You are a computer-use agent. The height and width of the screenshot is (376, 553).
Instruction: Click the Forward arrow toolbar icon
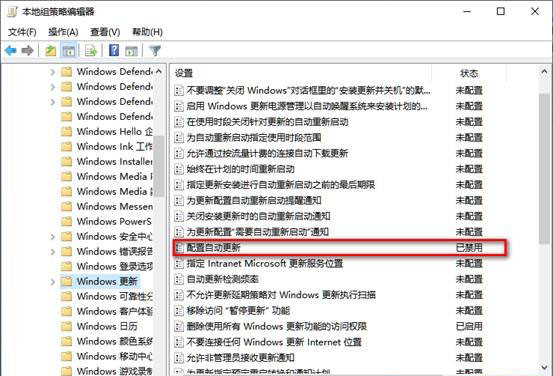[x=28, y=51]
